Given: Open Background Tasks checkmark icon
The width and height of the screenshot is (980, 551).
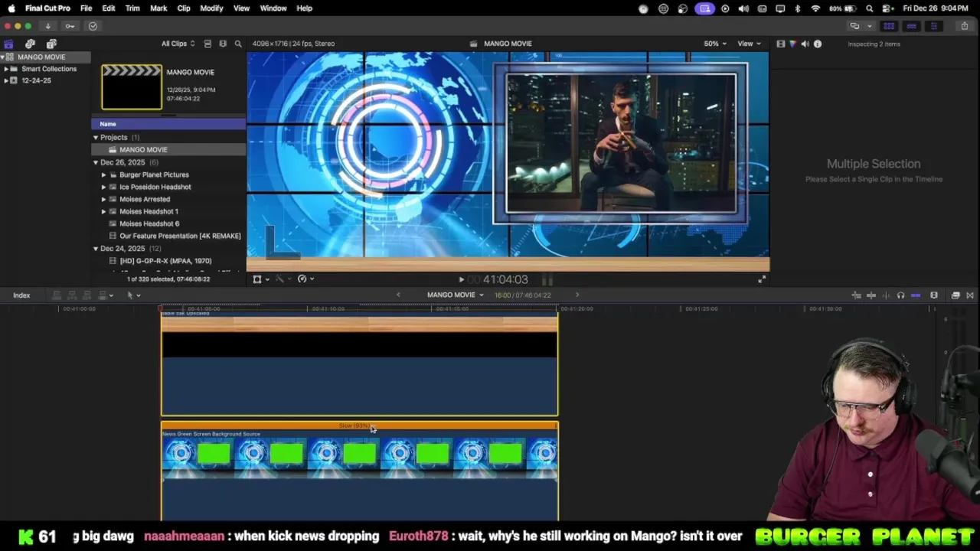Looking at the screenshot, I should [x=93, y=26].
